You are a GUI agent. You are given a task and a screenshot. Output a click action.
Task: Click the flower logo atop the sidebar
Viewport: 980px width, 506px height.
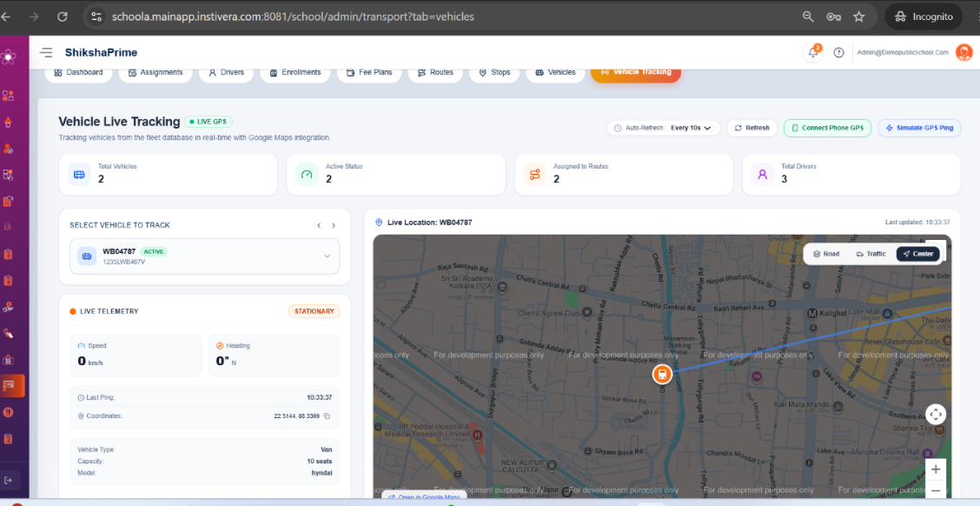[x=8, y=57]
